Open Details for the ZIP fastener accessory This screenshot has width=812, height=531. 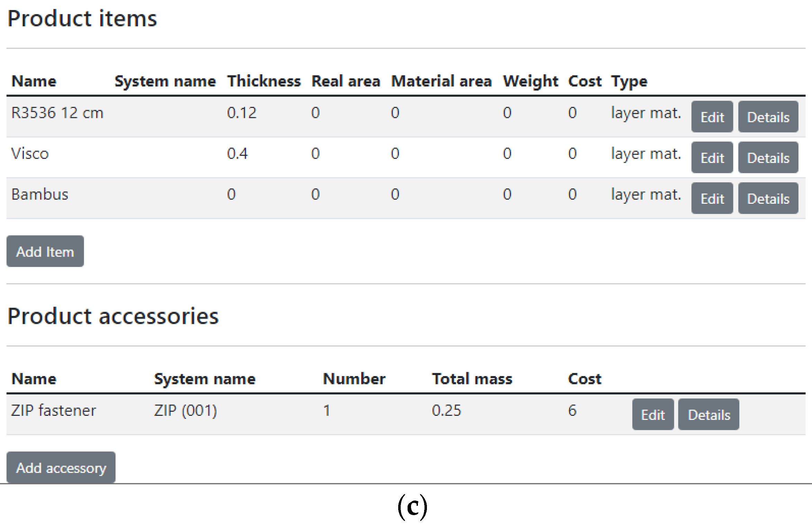(x=708, y=414)
